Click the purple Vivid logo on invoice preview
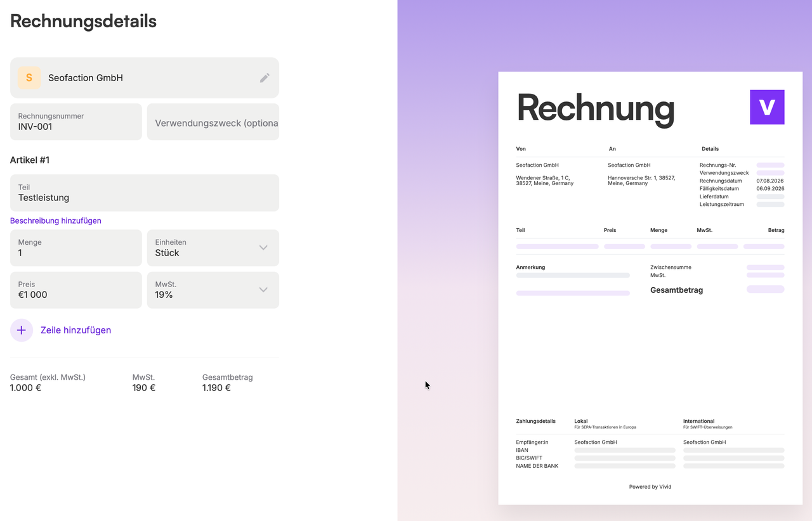Screen dimensions: 812x521 tap(767, 107)
